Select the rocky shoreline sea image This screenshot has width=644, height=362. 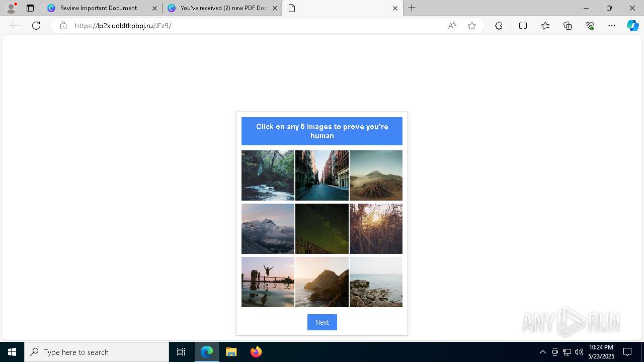coord(376,282)
